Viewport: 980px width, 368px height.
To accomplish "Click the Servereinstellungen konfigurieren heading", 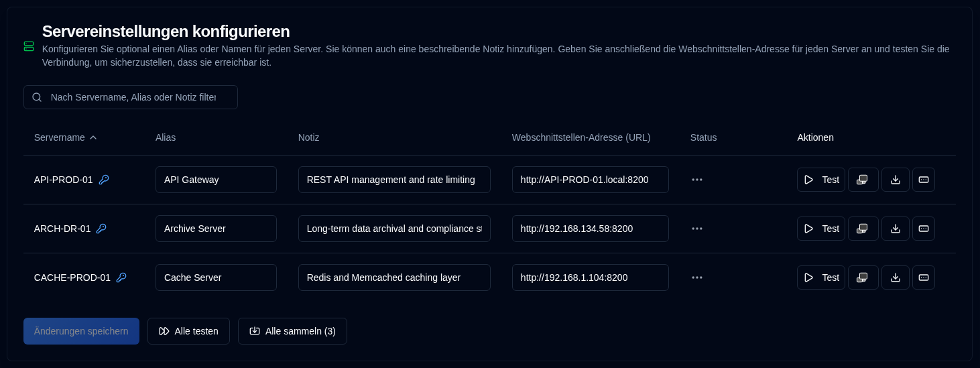I will [166, 32].
